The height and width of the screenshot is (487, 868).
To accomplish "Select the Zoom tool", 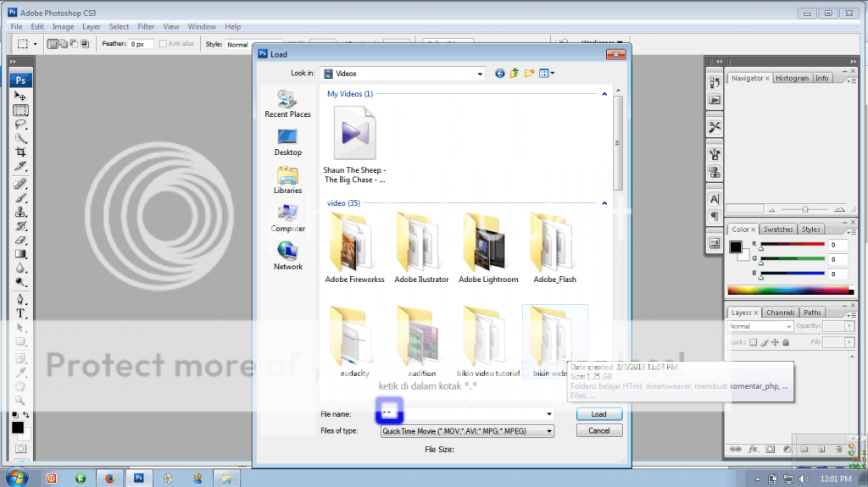I will pos(20,400).
